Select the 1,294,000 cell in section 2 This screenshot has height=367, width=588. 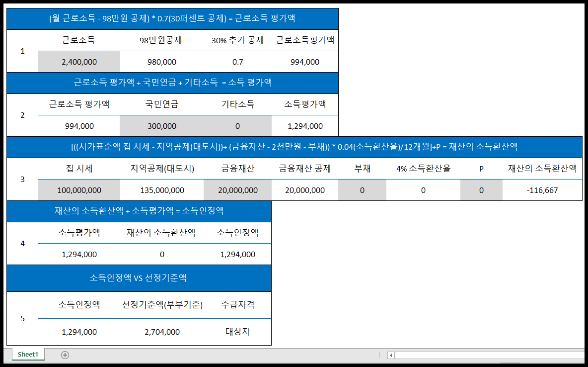coord(305,126)
